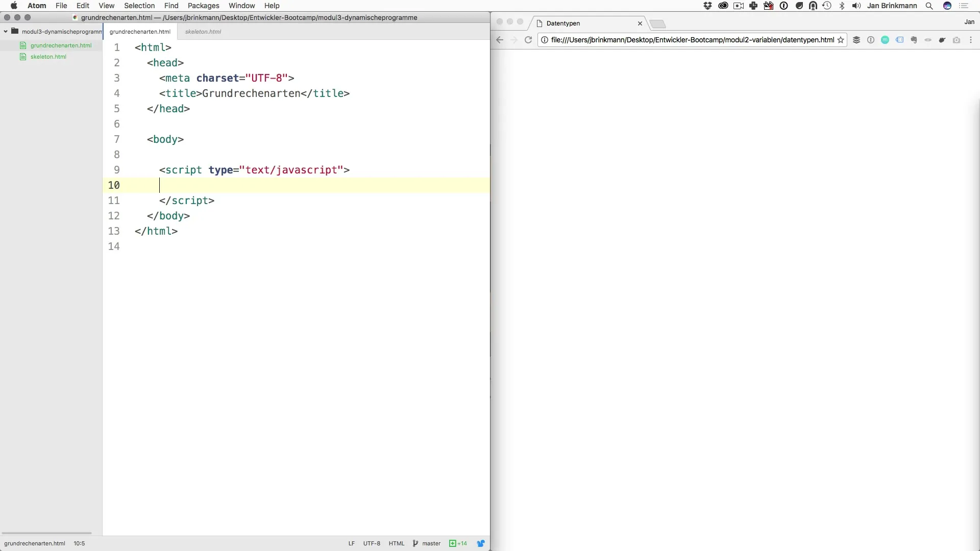This screenshot has width=980, height=551.
Task: Click the blue tag extension icon
Action: 899,40
